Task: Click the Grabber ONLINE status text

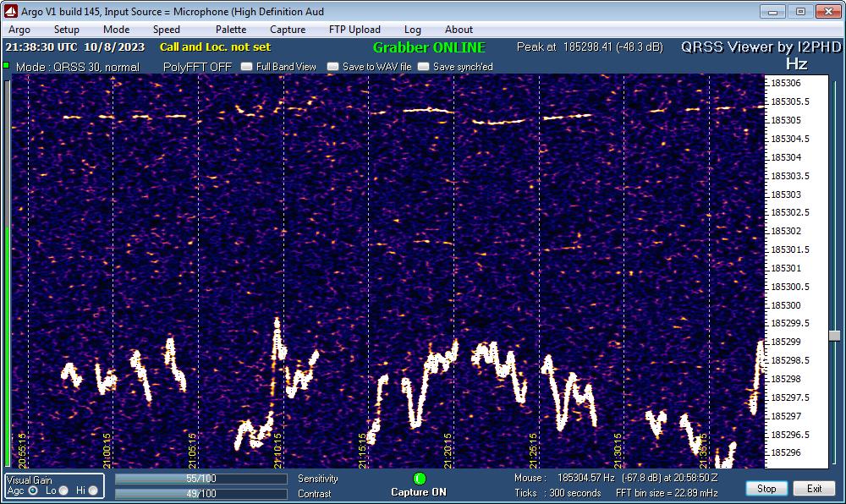Action: tap(430, 47)
